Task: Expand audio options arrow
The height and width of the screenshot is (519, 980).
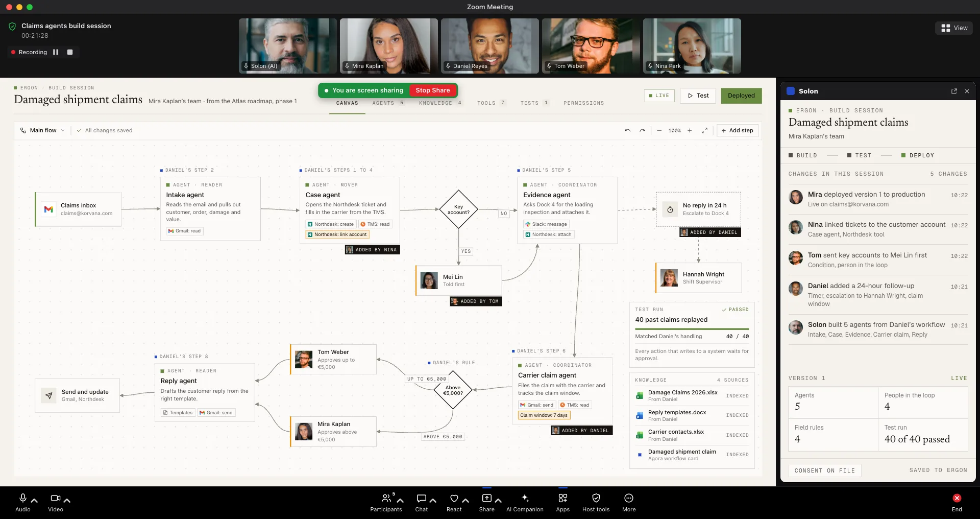Action: (34, 501)
